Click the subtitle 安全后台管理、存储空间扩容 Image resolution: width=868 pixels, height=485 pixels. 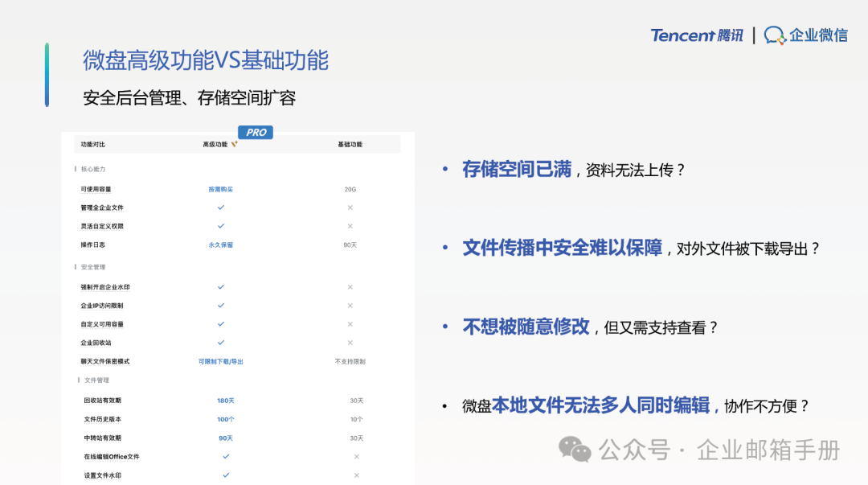click(190, 98)
